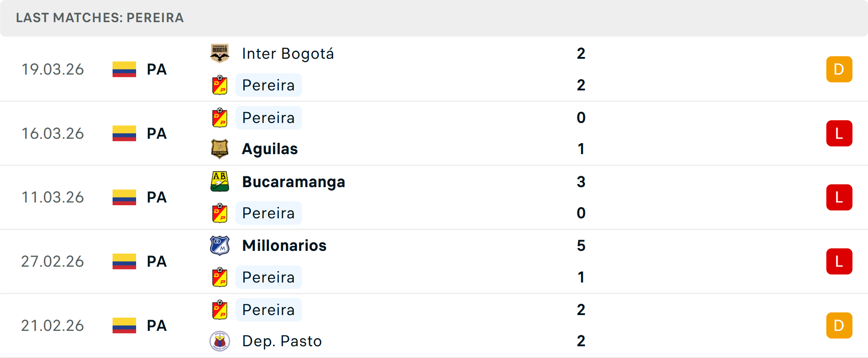This screenshot has width=868, height=358.
Task: Click the loss badge for Bucaramanga match
Action: click(x=839, y=198)
